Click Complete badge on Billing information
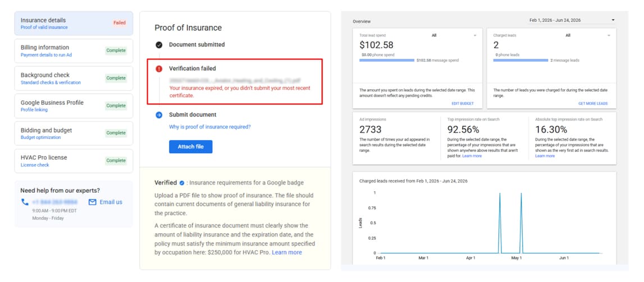Image resolution: width=644 pixels, height=282 pixels. (x=116, y=51)
